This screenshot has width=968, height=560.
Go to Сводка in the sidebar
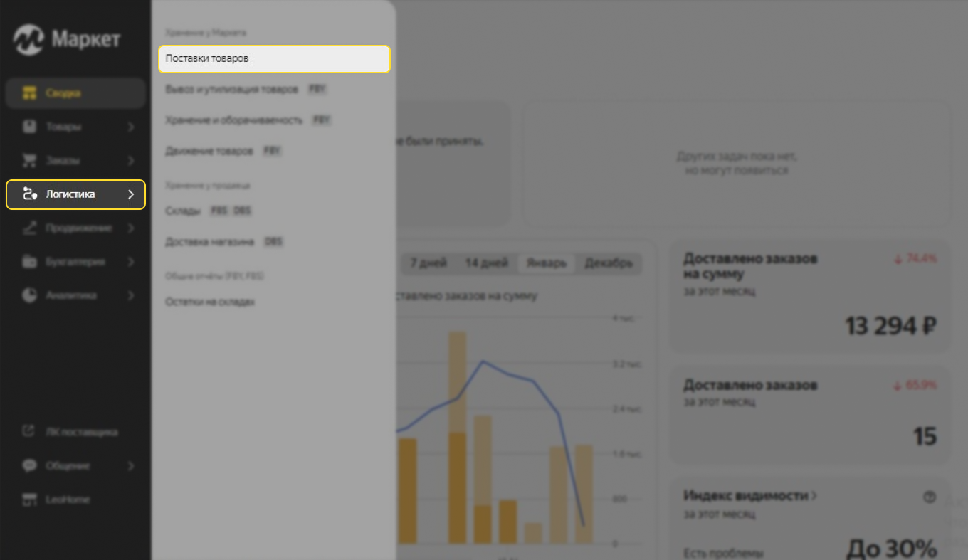click(x=75, y=93)
